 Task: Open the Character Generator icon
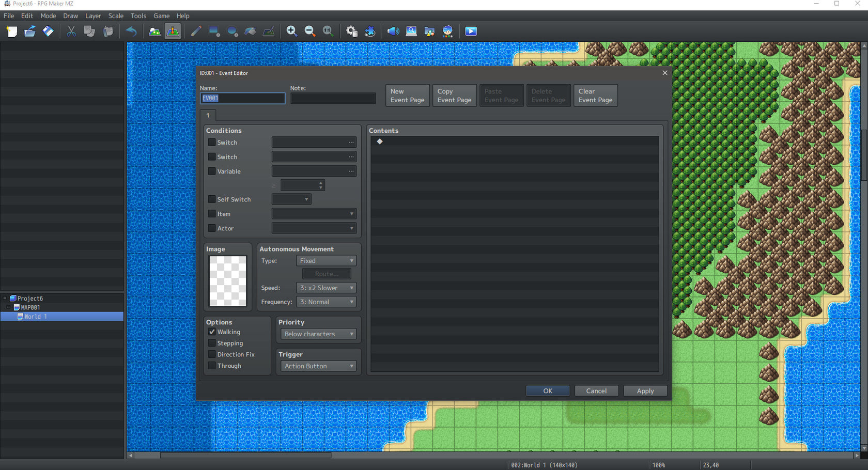click(447, 31)
